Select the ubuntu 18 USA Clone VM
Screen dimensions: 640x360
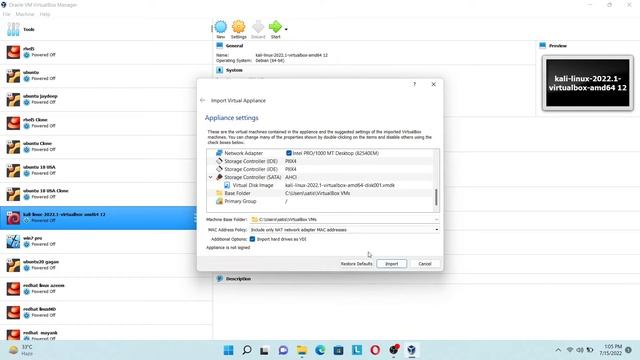(x=106, y=194)
